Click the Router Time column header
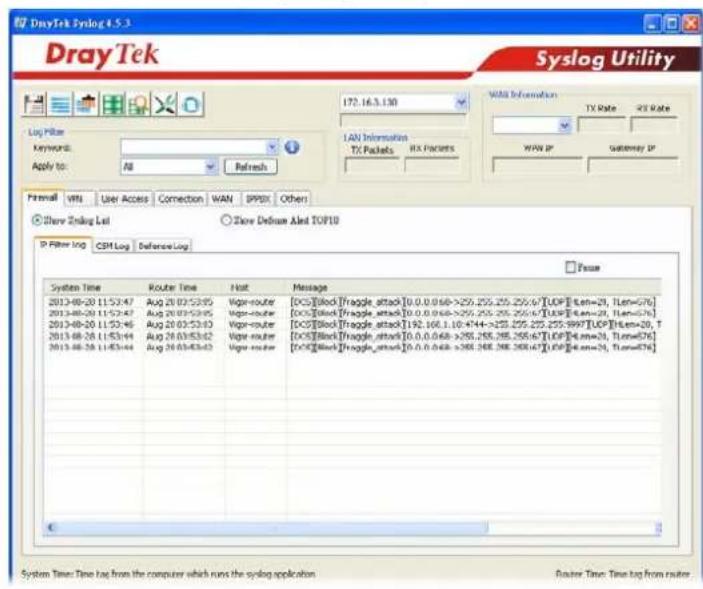Image resolution: width=703 pixels, height=589 pixels. (185, 287)
